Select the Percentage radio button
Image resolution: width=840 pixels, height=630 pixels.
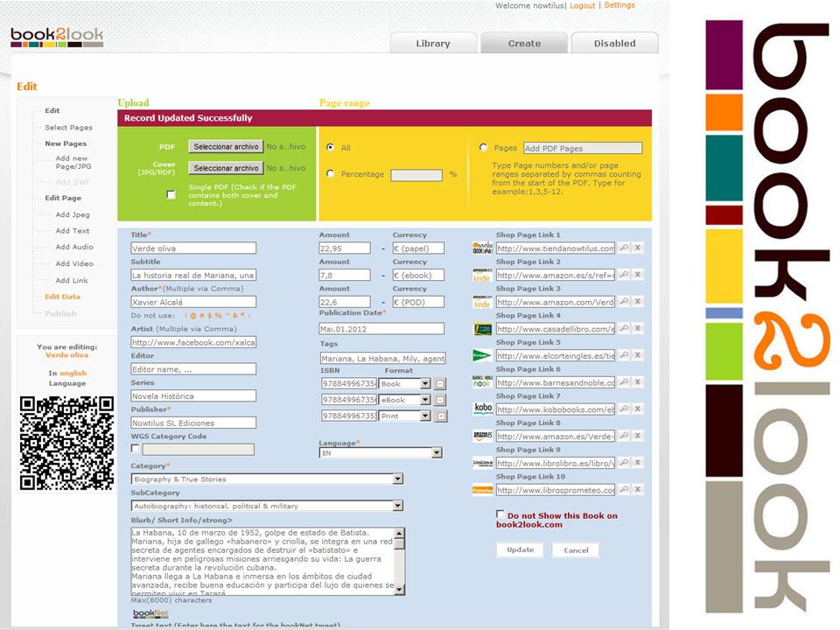pyautogui.click(x=330, y=173)
